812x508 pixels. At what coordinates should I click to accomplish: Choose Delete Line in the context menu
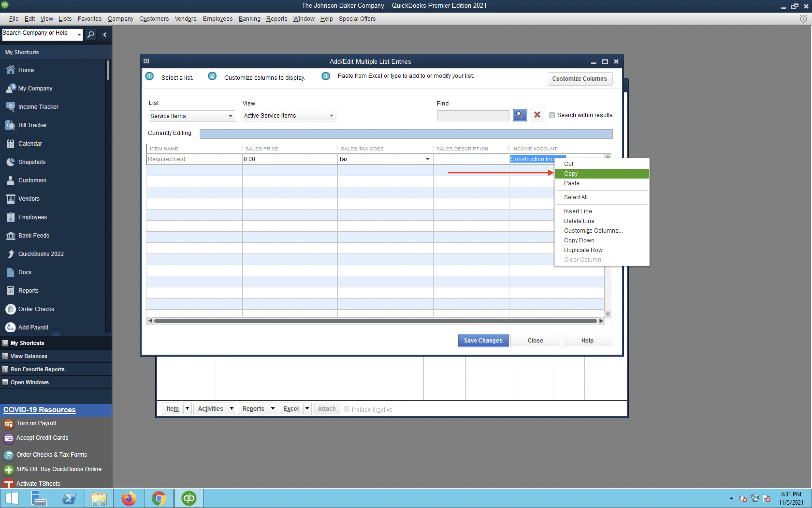[x=602, y=221]
